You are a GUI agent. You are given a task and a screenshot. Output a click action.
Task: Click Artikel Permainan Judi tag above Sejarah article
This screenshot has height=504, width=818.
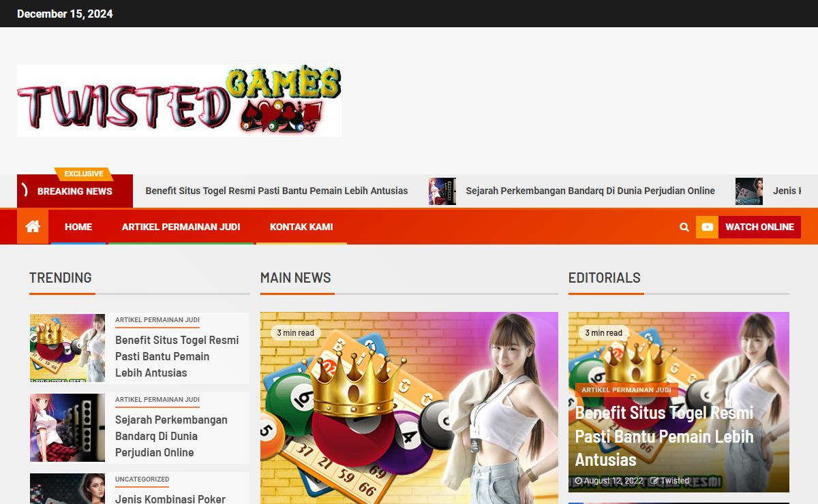tap(157, 400)
